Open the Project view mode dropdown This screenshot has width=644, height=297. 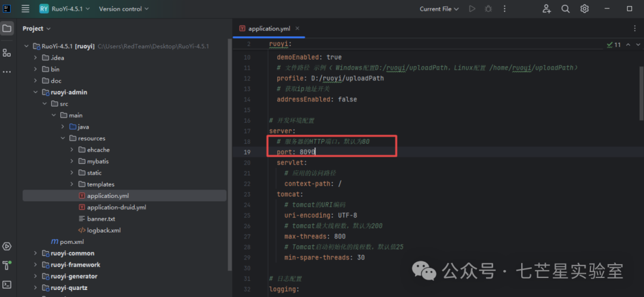coord(36,29)
